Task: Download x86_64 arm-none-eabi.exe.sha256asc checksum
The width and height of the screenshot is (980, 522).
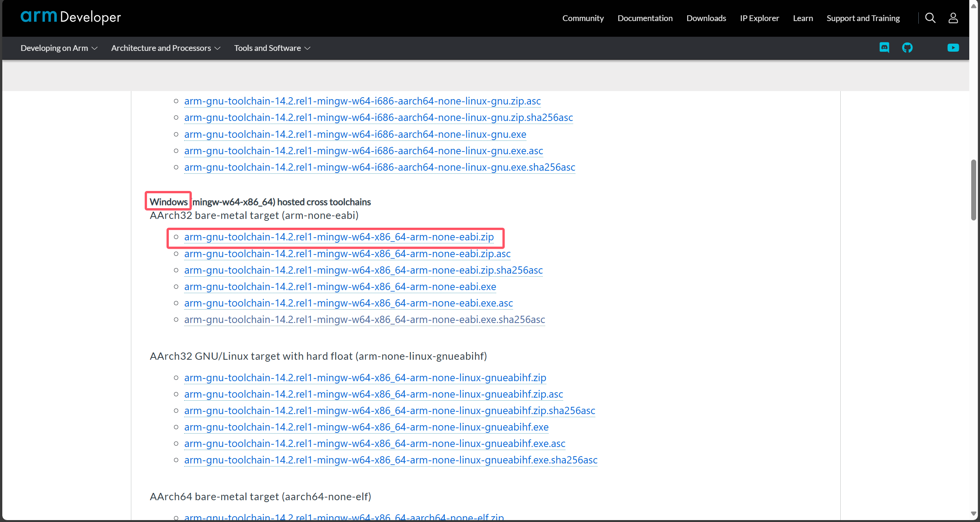Action: point(365,320)
